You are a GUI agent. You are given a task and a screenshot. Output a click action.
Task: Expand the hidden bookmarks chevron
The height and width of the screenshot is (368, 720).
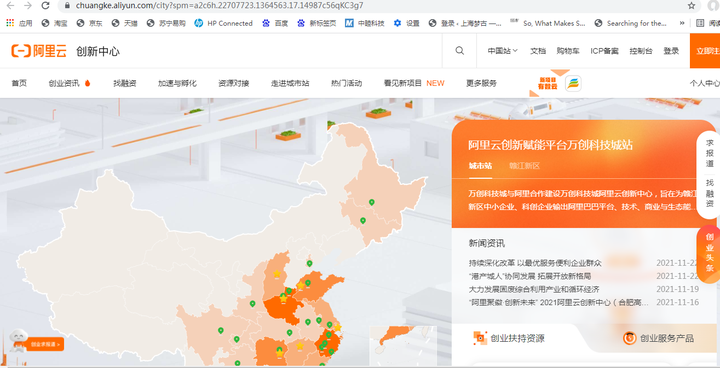[x=682, y=23]
